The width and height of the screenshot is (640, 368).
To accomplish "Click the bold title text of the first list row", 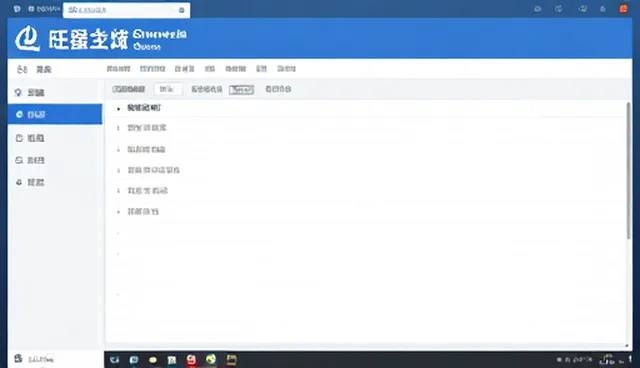I will click(144, 108).
